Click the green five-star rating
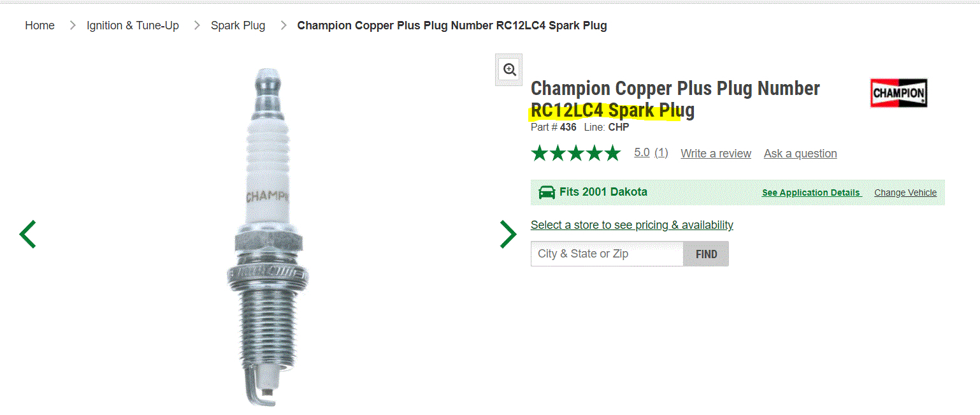Screen dimensions: 980x415 (575, 153)
